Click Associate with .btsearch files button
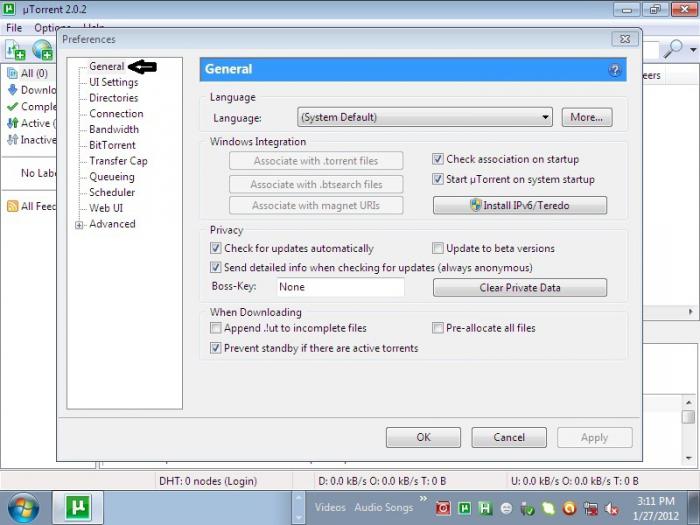This screenshot has width=700, height=525. click(316, 184)
